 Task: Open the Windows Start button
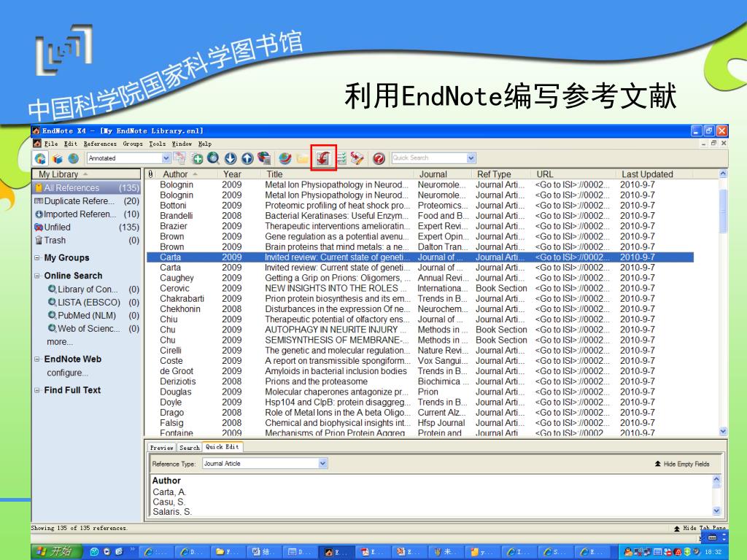[x=57, y=551]
